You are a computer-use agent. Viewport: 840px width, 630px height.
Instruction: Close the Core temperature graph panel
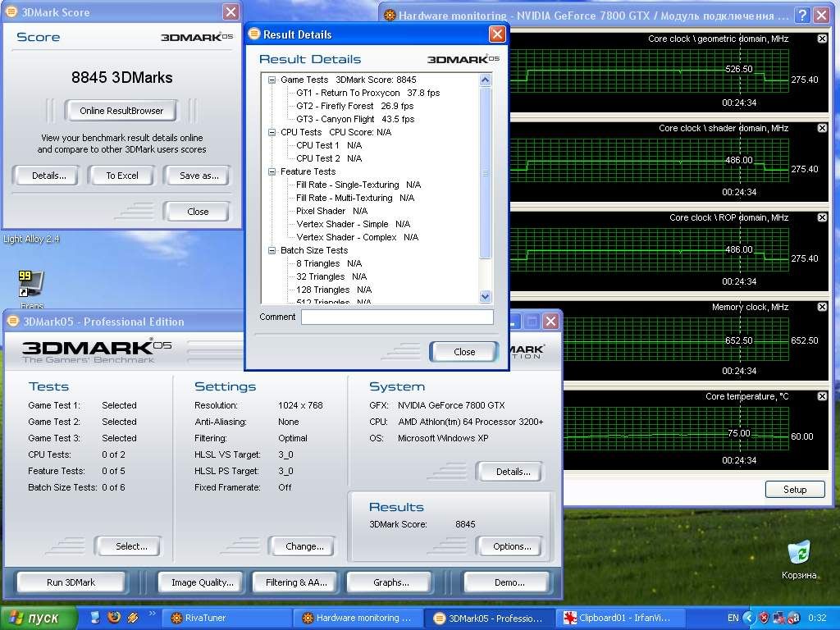pos(823,396)
